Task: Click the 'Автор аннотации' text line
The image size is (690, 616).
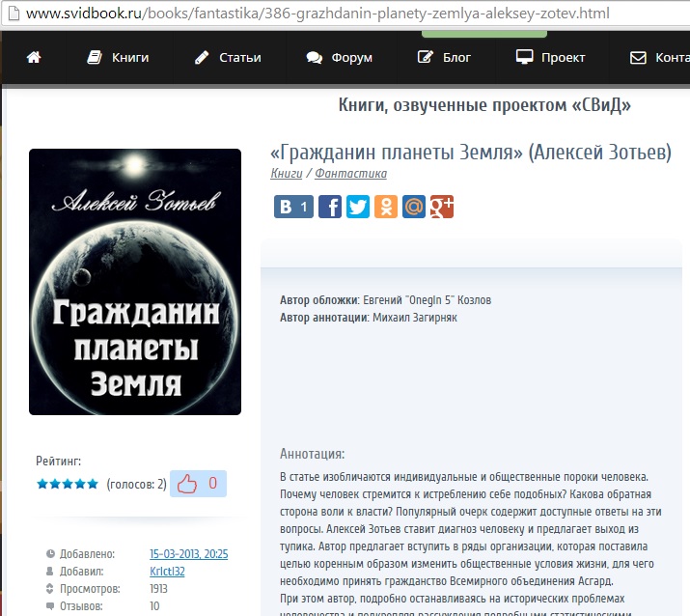Action: [x=369, y=318]
